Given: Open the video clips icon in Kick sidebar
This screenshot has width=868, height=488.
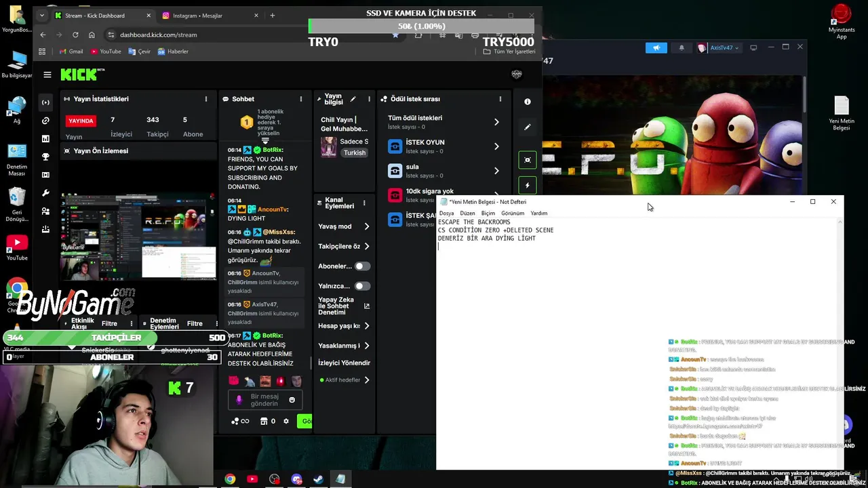Looking at the screenshot, I should pyautogui.click(x=45, y=175).
